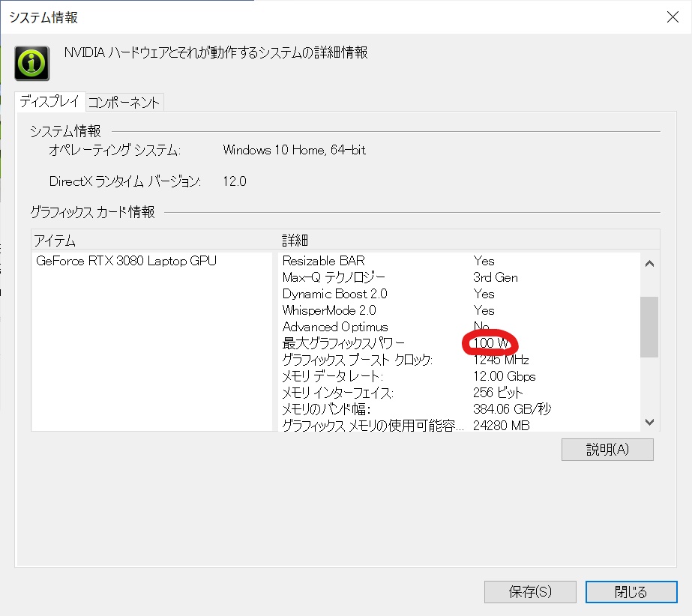Click the 12.00 Gbps value
This screenshot has width=692, height=616.
click(504, 376)
